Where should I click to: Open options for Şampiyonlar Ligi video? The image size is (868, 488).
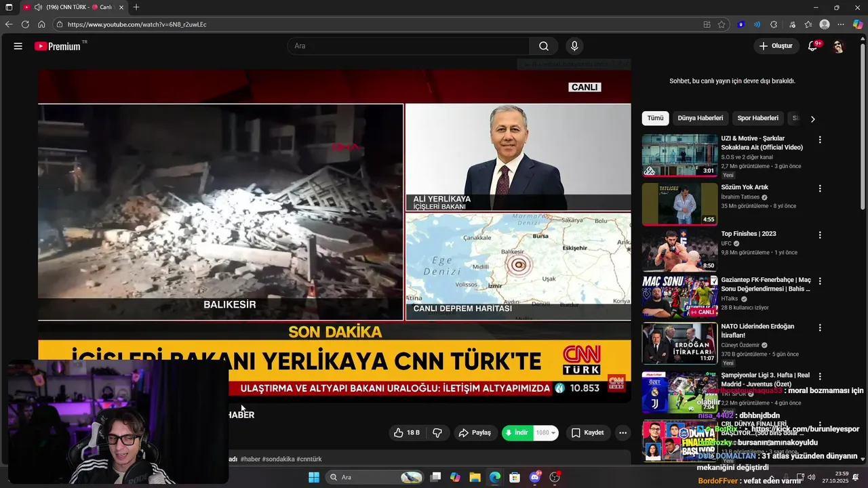(x=820, y=376)
